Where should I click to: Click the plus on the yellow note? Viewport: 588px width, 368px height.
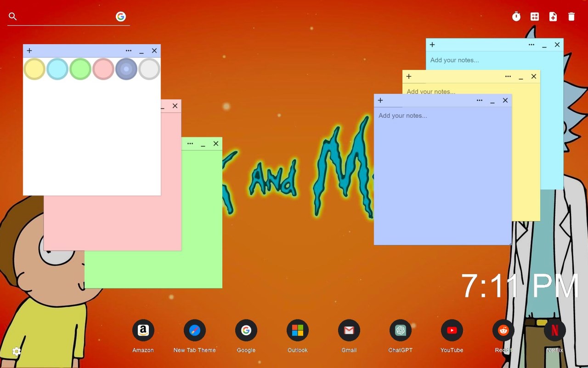coord(409,76)
